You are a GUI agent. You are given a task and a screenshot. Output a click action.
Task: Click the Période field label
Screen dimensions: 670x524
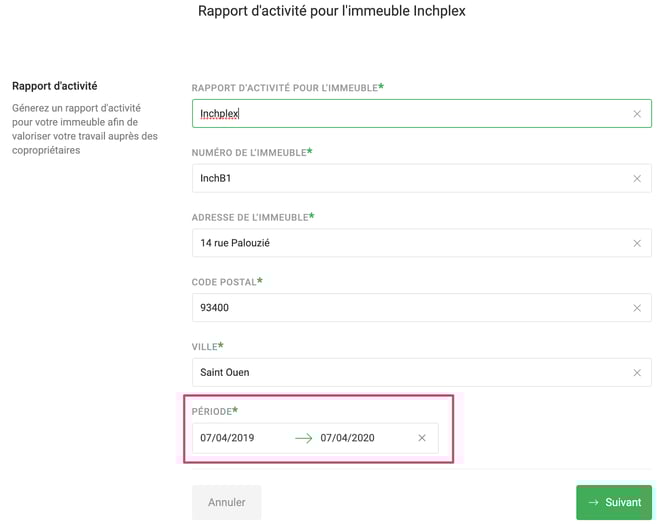[213, 411]
